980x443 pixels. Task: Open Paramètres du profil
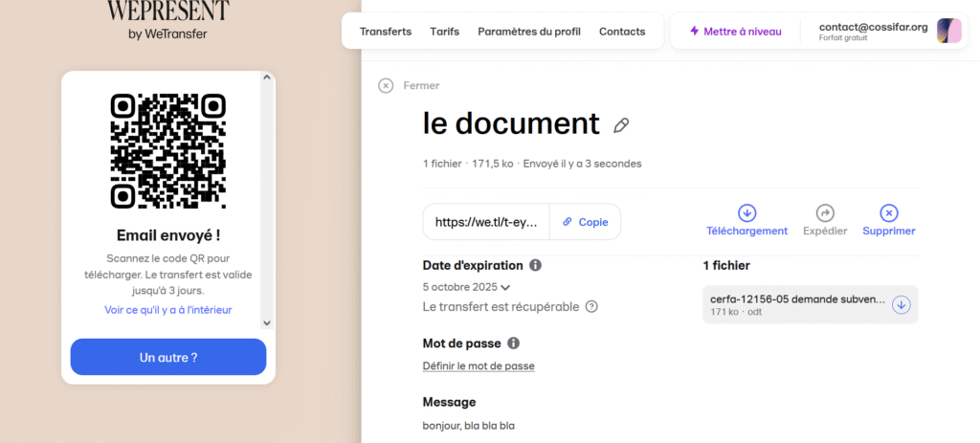click(x=529, y=32)
